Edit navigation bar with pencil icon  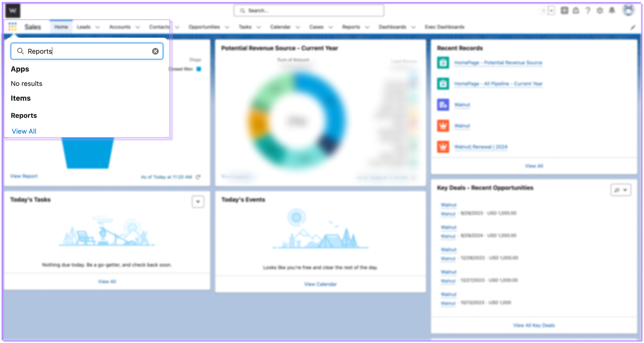click(632, 28)
